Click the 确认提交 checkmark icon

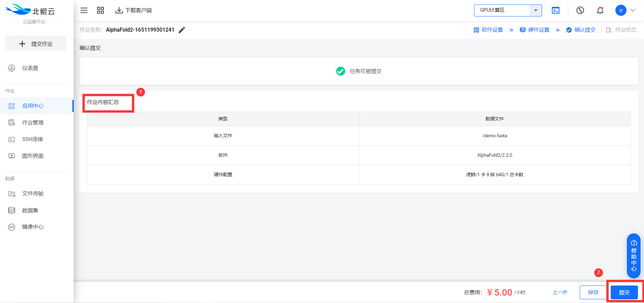[x=569, y=30]
